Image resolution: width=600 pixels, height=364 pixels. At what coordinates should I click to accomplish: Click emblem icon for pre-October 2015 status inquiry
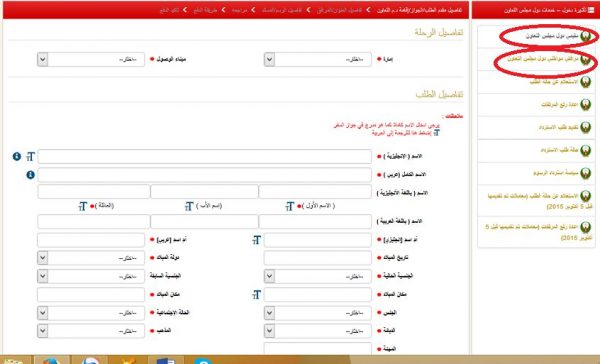coord(585,196)
